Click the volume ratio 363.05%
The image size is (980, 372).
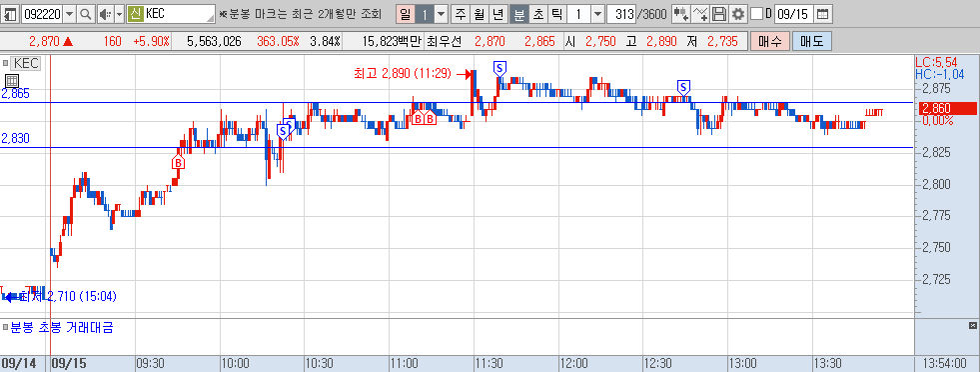[x=278, y=41]
